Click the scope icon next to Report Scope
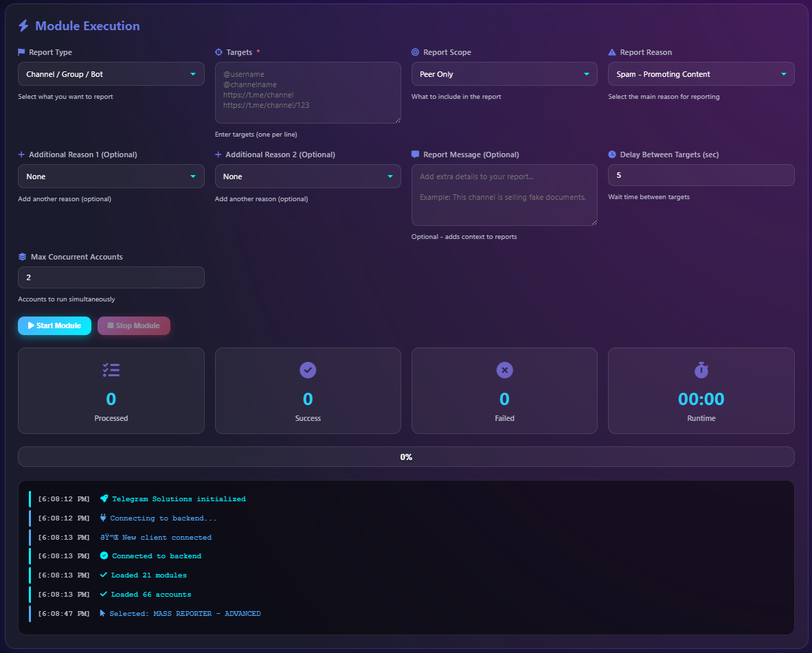This screenshot has width=812, height=653. [415, 52]
